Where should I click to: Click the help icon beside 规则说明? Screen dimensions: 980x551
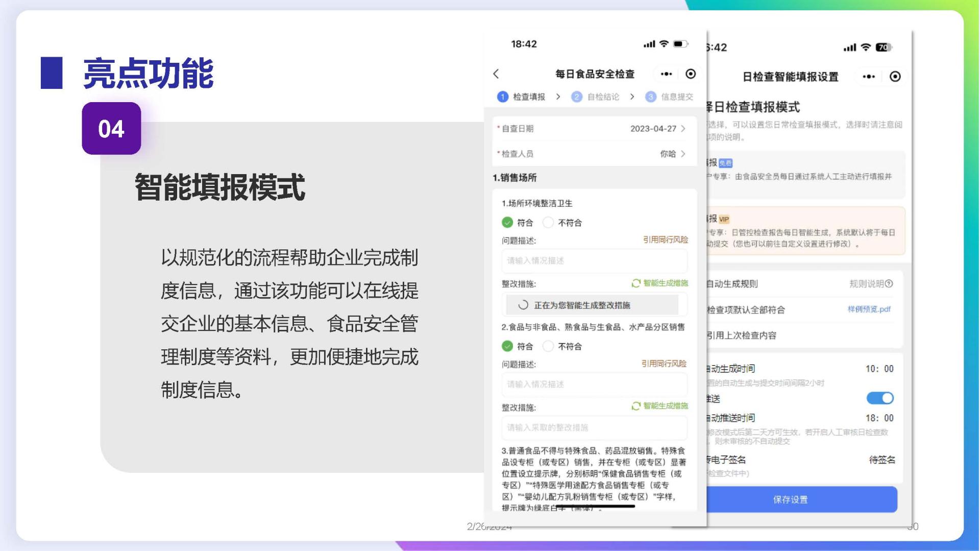(889, 284)
